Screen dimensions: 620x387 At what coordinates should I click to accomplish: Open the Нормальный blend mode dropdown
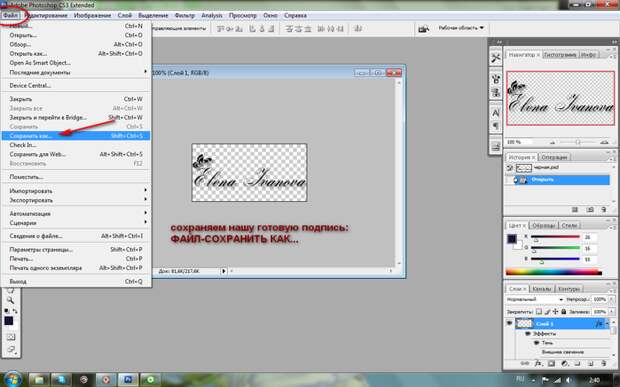click(x=535, y=300)
